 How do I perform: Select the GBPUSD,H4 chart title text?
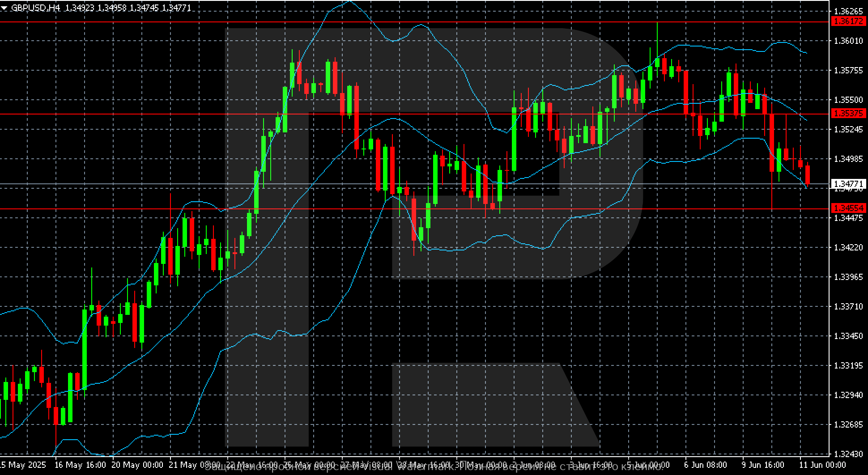click(36, 8)
